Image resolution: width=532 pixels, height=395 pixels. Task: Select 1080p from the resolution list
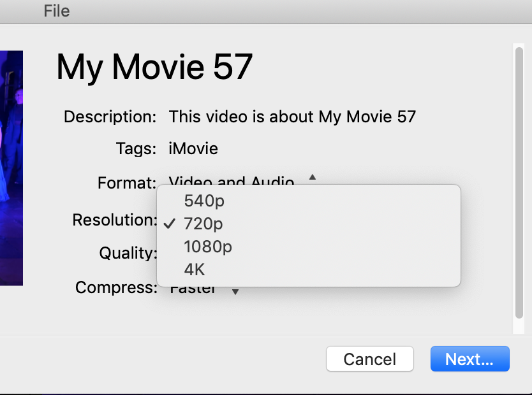(x=207, y=247)
